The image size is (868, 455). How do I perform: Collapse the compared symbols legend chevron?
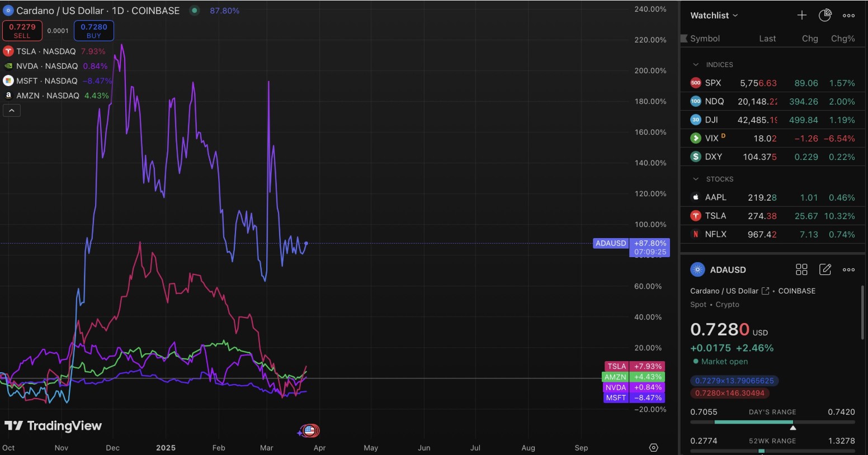point(12,111)
